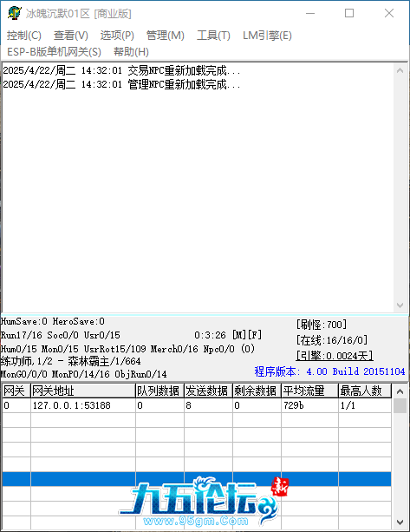The height and width of the screenshot is (532, 410).
Task: Open the 控制(C) menu
Action: pos(23,36)
